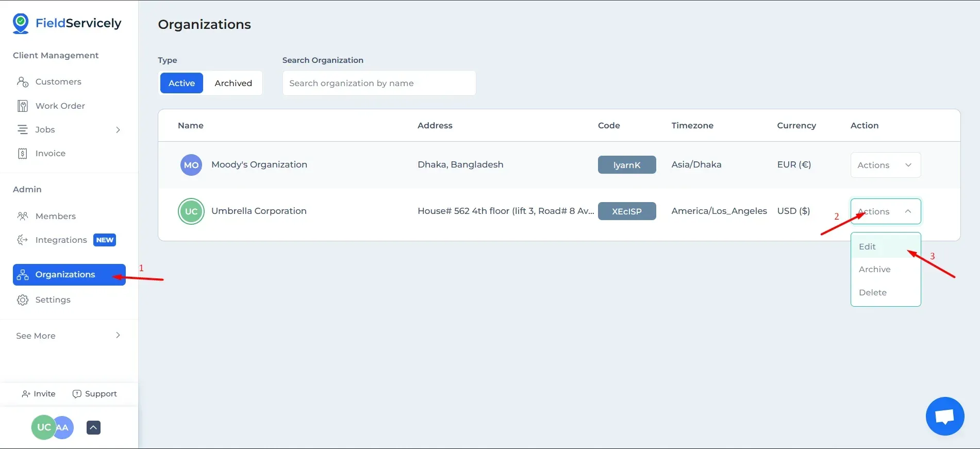Open Customers from the sidebar

(58, 81)
